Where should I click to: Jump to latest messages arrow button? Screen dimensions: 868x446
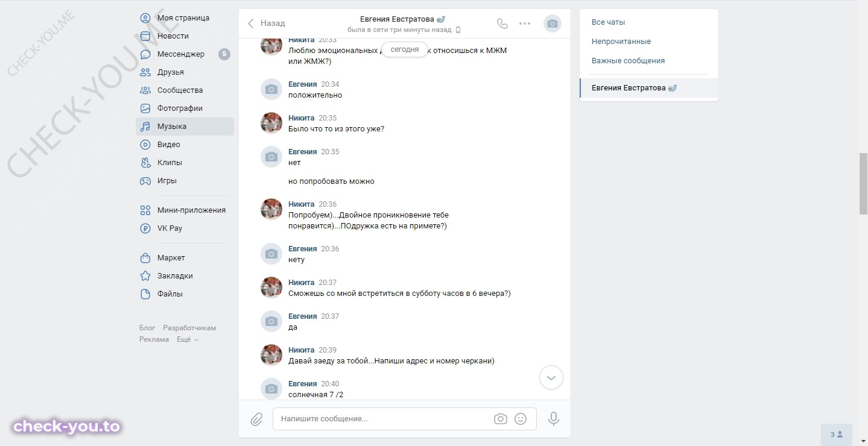(x=551, y=378)
